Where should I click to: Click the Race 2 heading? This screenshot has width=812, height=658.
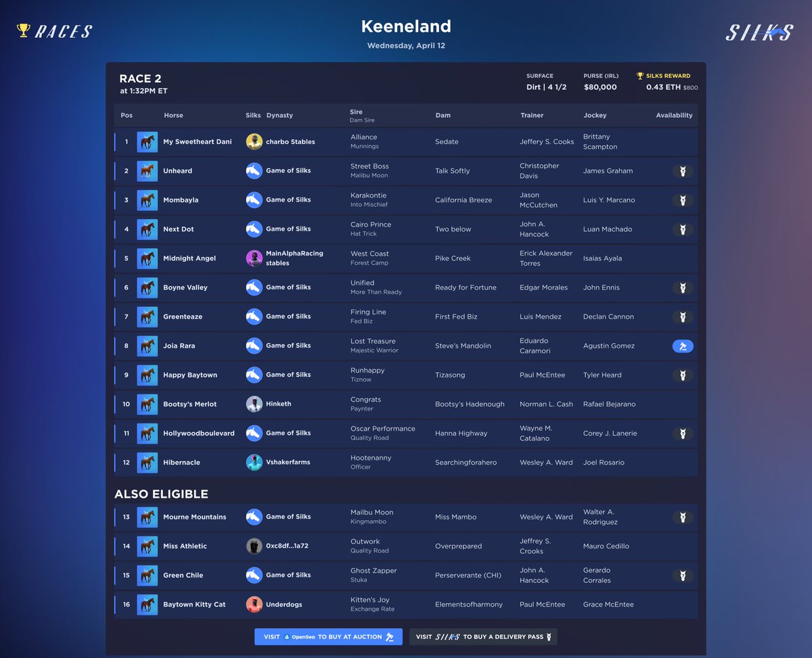click(141, 78)
